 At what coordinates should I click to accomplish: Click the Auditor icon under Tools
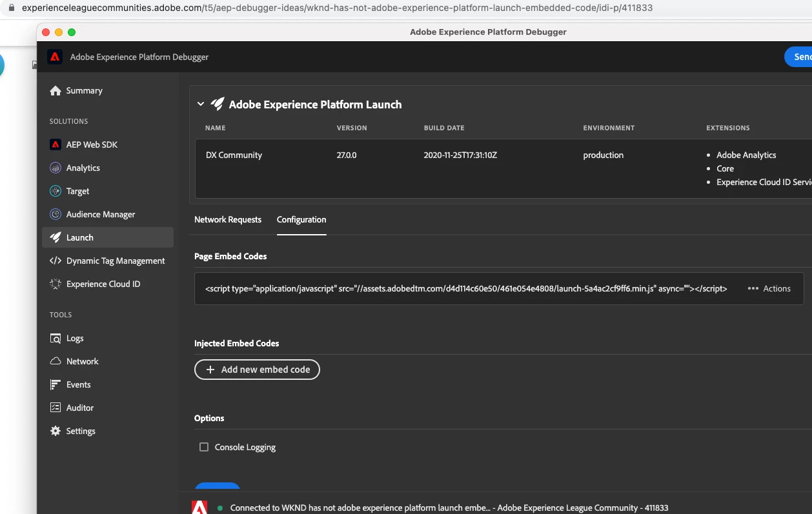point(56,408)
